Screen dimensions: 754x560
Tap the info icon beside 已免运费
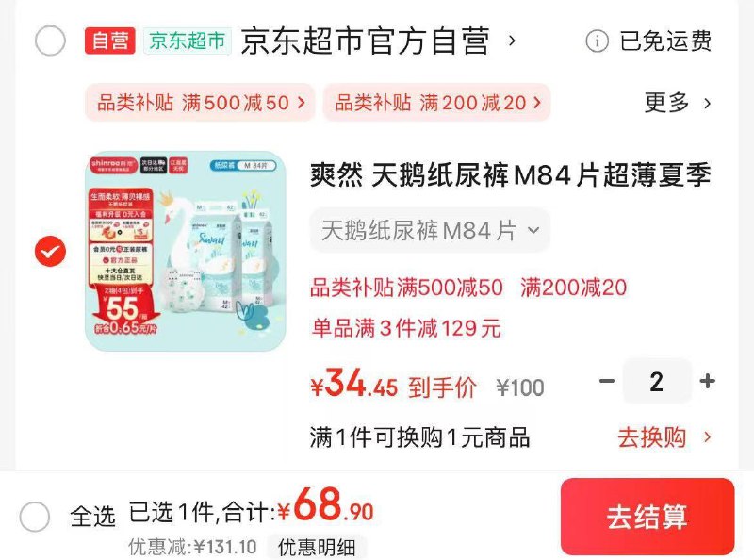[x=597, y=41]
